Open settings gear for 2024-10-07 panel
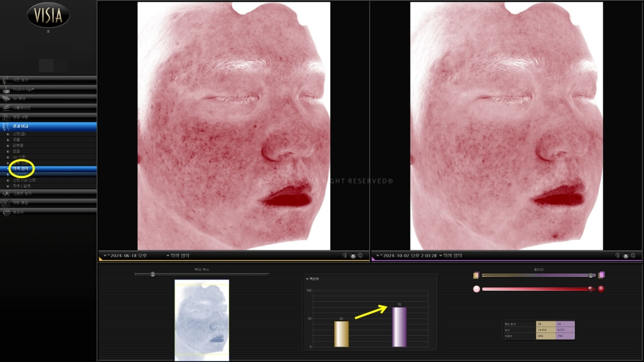This screenshot has width=644, height=362. pos(633,256)
